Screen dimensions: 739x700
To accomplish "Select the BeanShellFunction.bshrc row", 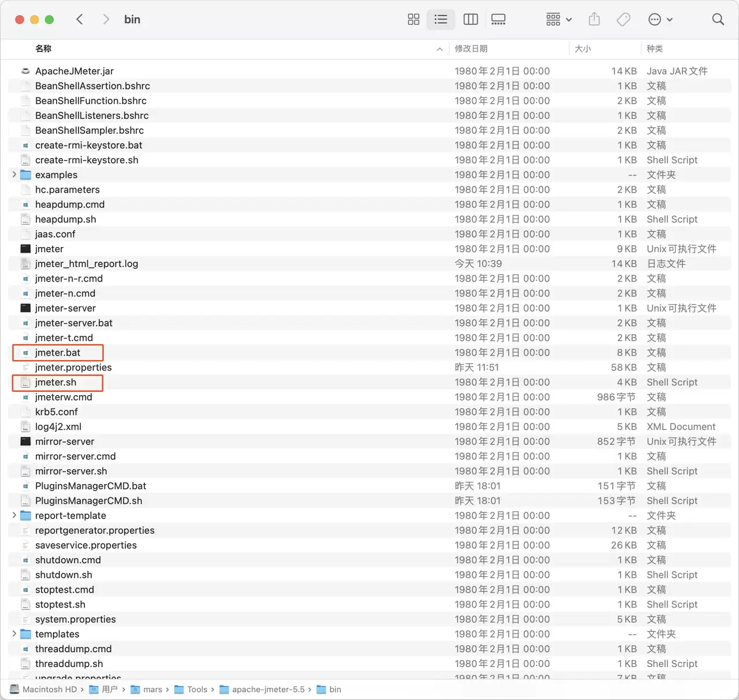I will [x=369, y=100].
